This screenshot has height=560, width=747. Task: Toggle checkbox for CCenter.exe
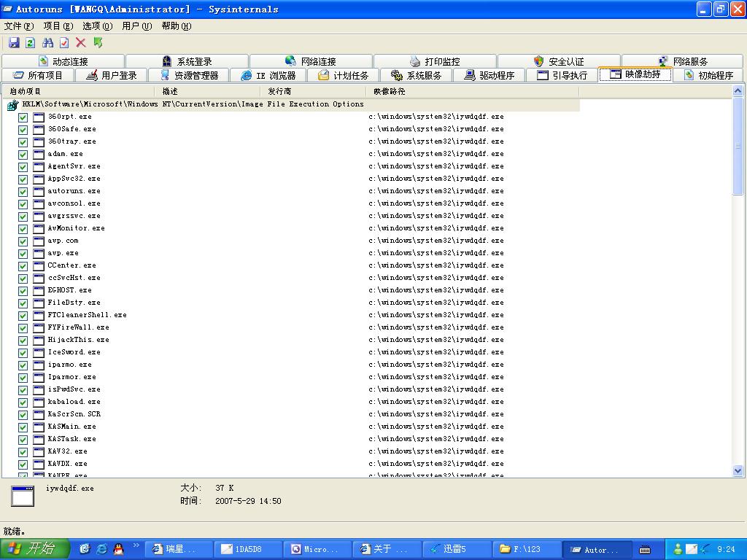[x=23, y=265]
